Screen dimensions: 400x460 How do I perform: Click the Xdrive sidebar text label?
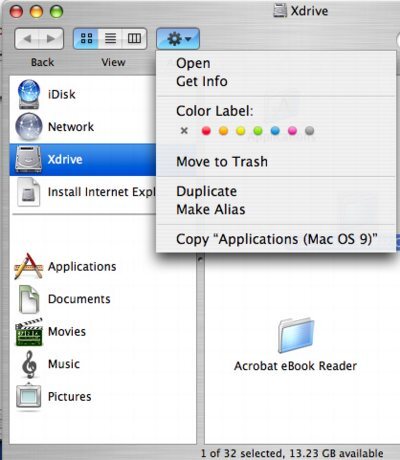pos(65,160)
